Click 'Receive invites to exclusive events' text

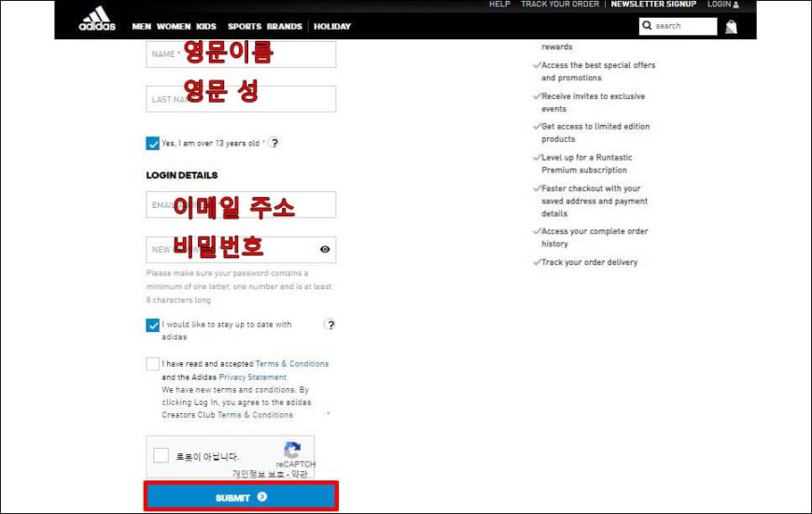(x=593, y=103)
